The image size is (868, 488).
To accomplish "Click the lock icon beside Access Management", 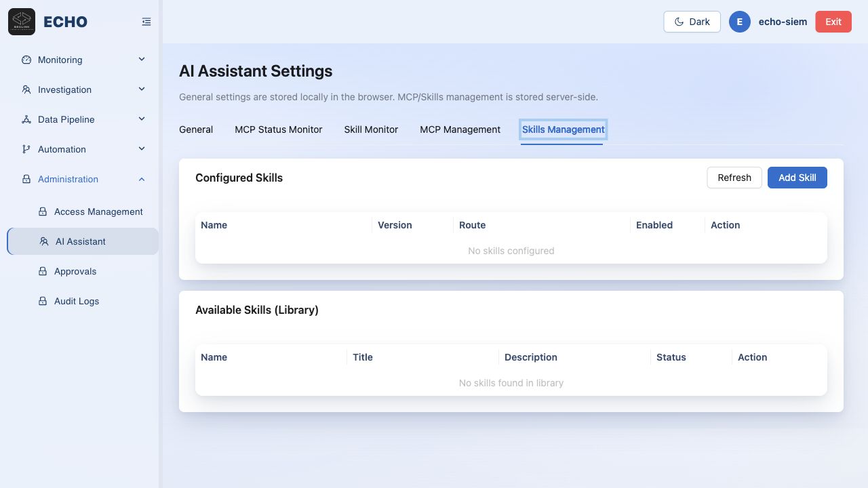I will click(x=43, y=211).
